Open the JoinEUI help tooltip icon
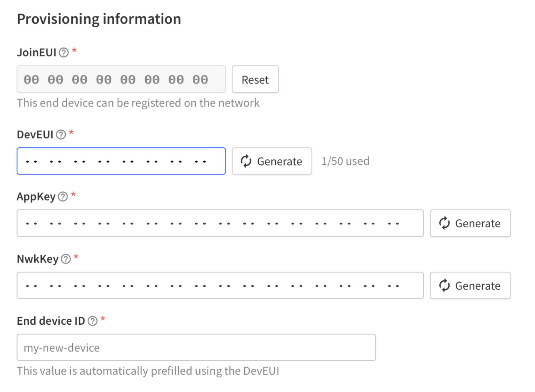 click(x=64, y=53)
